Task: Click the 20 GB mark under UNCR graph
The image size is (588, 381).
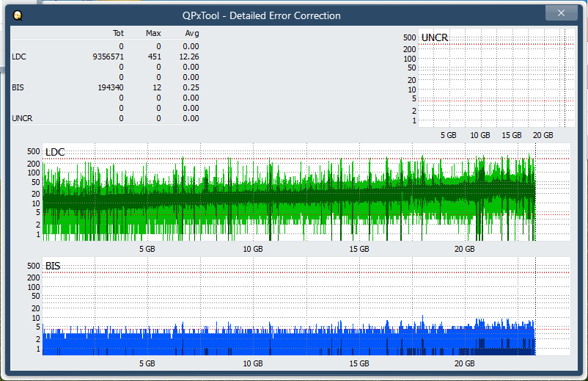Action: (x=543, y=136)
